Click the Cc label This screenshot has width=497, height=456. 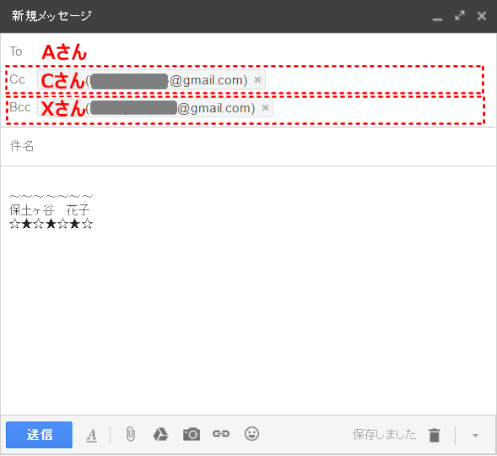17,79
